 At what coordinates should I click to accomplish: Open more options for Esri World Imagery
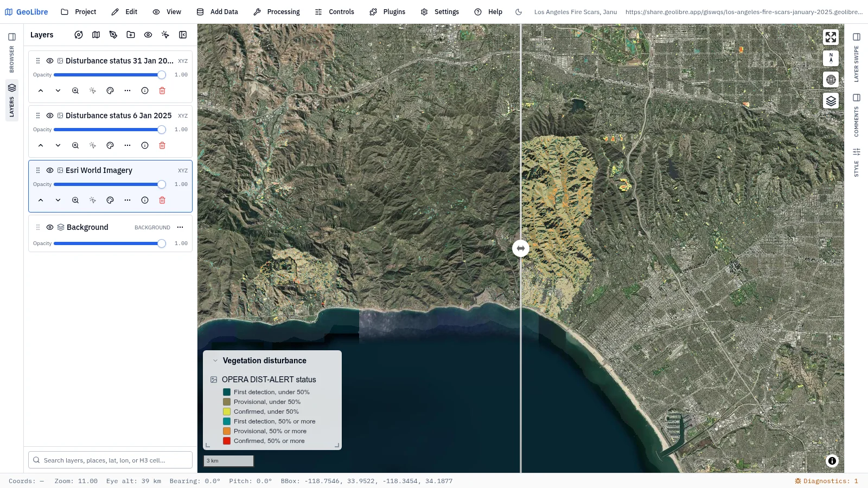point(127,200)
